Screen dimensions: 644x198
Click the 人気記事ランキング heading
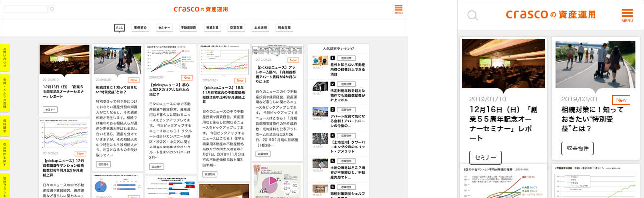[x=338, y=49]
